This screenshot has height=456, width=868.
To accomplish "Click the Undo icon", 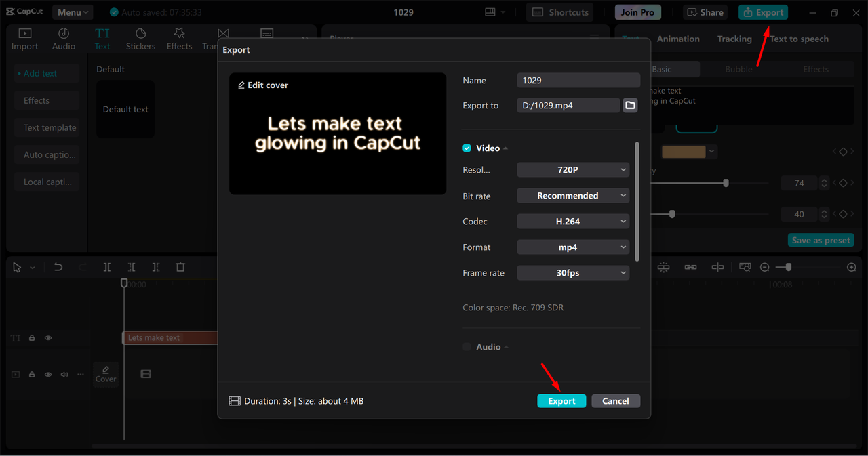I will [x=58, y=267].
